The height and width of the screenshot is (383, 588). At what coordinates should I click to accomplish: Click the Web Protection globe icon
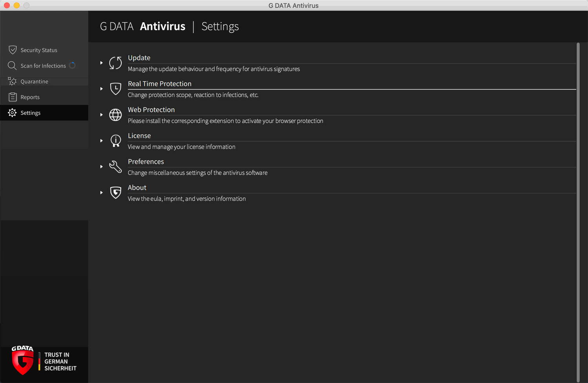115,115
